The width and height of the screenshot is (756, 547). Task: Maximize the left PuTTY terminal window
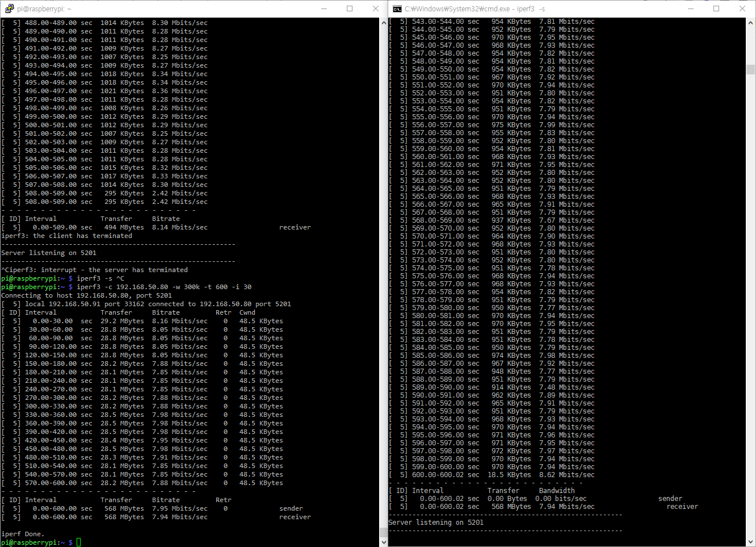[350, 9]
